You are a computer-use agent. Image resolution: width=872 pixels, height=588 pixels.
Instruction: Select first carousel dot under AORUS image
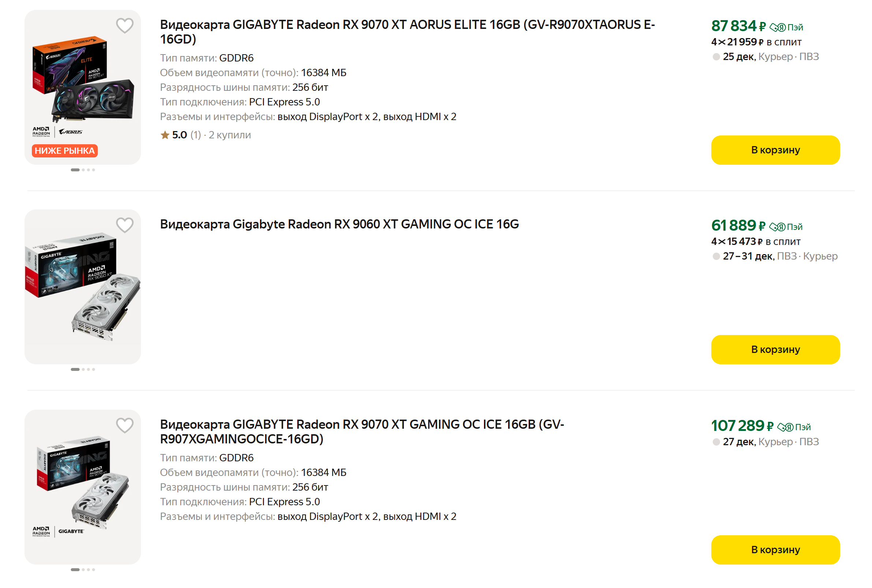(75, 170)
